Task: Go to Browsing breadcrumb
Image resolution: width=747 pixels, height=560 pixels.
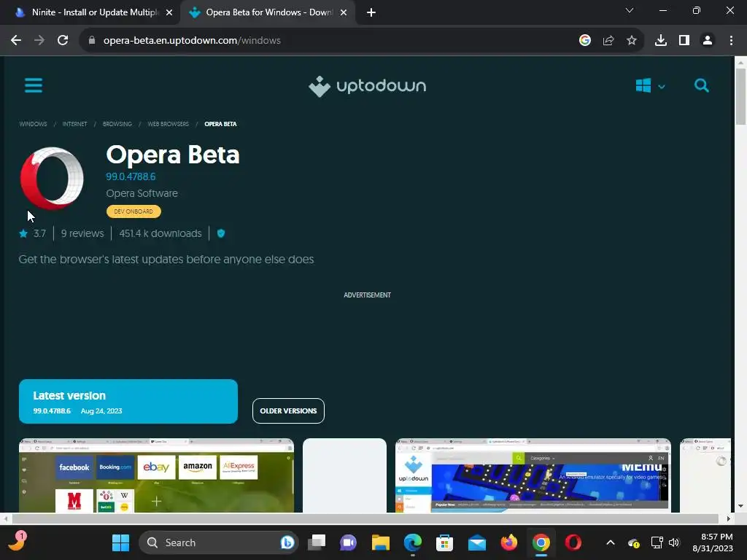Action: click(x=117, y=124)
